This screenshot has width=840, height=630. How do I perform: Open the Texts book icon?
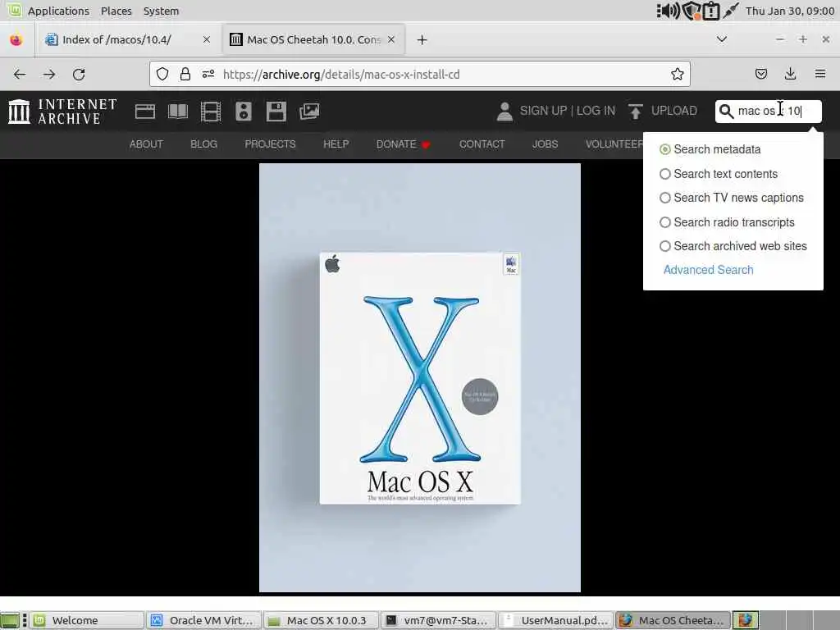[x=178, y=112]
